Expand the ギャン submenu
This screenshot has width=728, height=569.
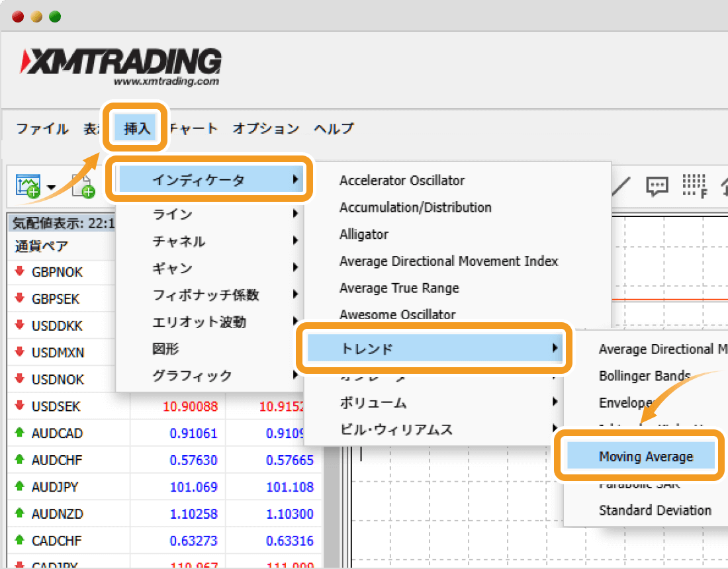pyautogui.click(x=210, y=268)
